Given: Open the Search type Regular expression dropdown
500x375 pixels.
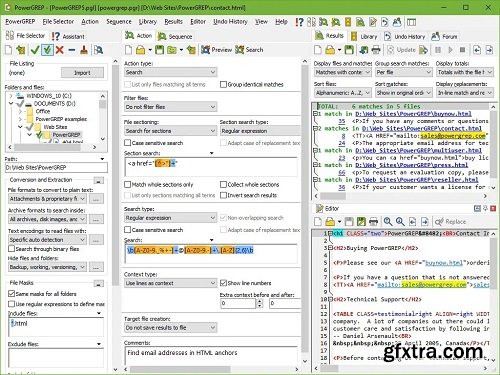Looking at the screenshot, I should tap(170, 218).
